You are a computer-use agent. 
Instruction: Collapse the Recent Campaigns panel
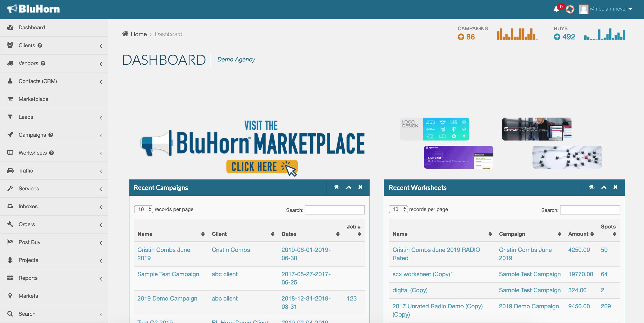(348, 187)
